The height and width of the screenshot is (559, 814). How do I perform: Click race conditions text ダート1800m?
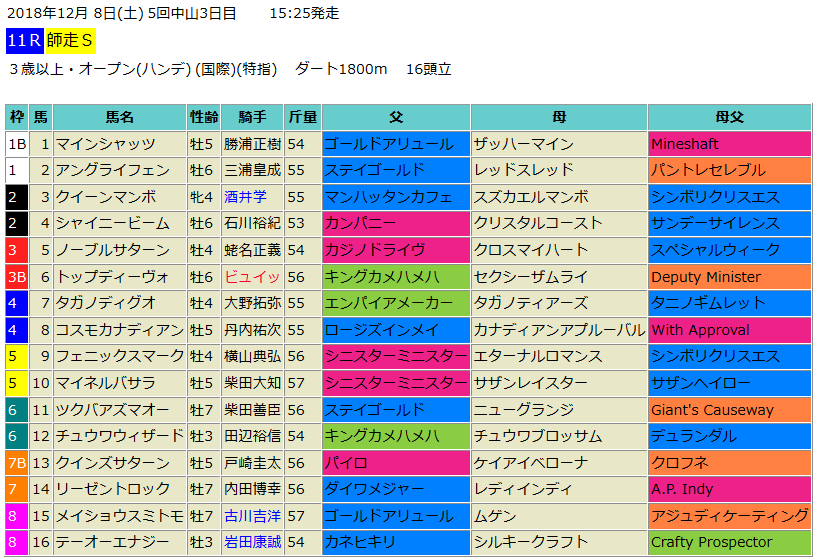[x=341, y=69]
